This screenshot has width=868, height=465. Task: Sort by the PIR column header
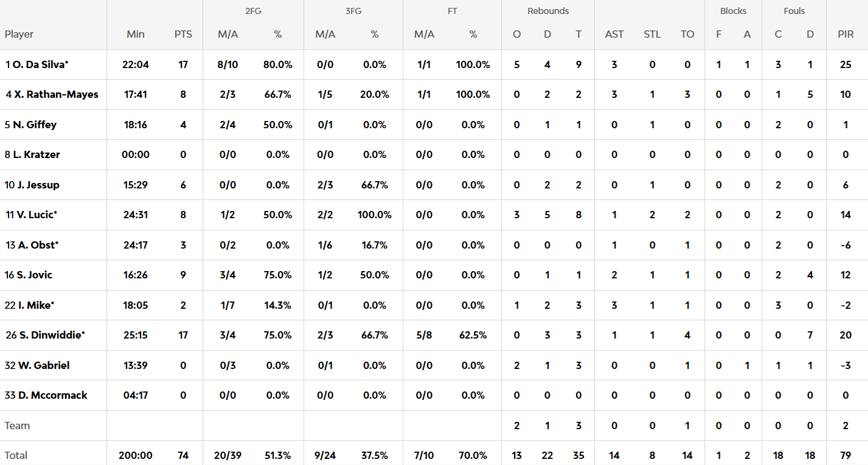pos(845,34)
